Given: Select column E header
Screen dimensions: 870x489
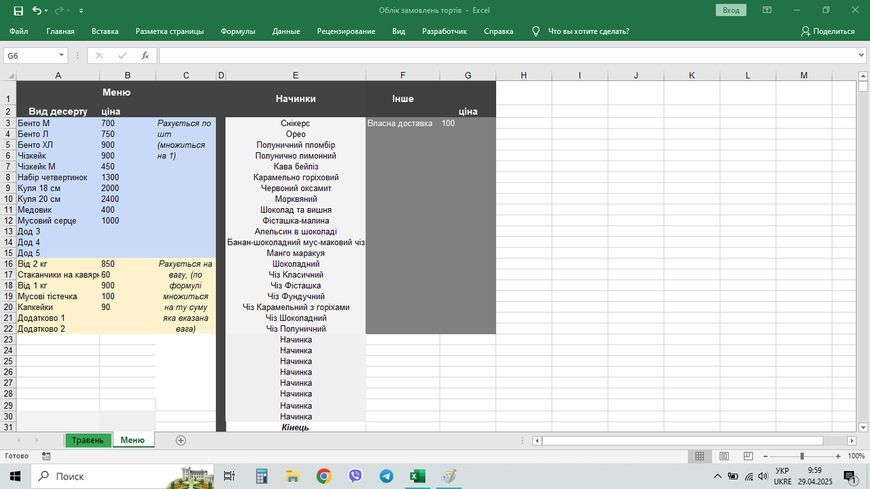Looking at the screenshot, I should pos(295,75).
